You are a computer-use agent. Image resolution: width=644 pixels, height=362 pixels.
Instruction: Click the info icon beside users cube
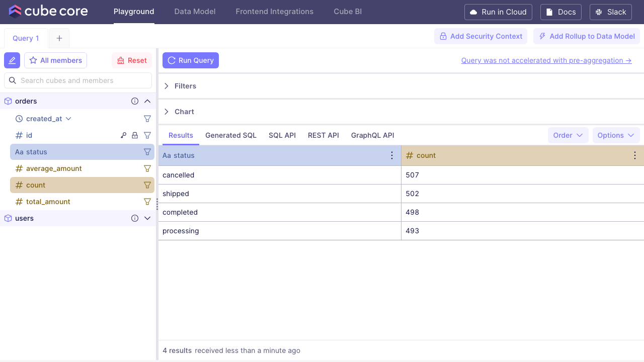pos(135,218)
